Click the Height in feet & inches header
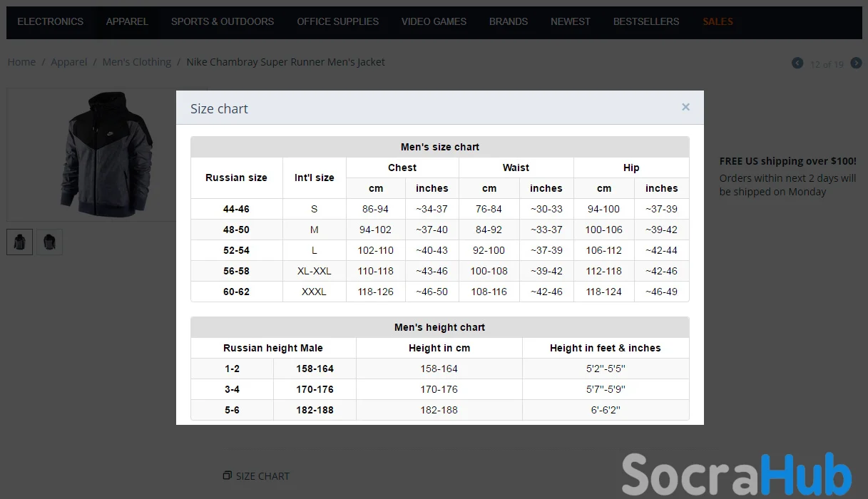Image resolution: width=868 pixels, height=499 pixels. 606,348
